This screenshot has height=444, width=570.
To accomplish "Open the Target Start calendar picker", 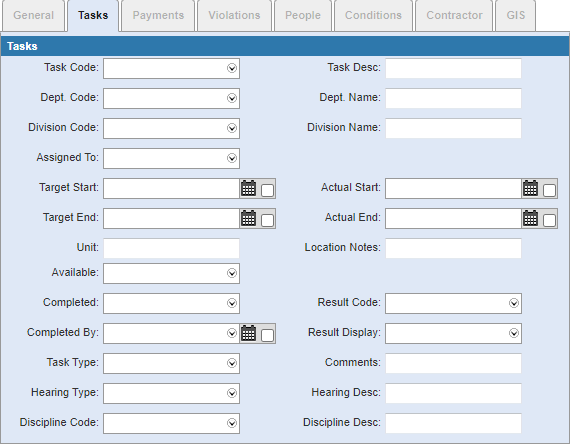I will click(249, 188).
